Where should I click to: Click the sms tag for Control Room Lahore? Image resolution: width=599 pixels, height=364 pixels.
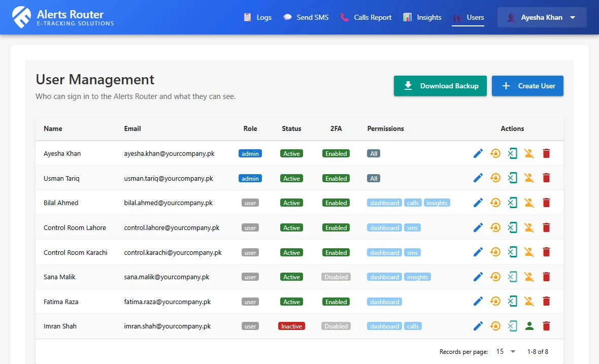[412, 227]
